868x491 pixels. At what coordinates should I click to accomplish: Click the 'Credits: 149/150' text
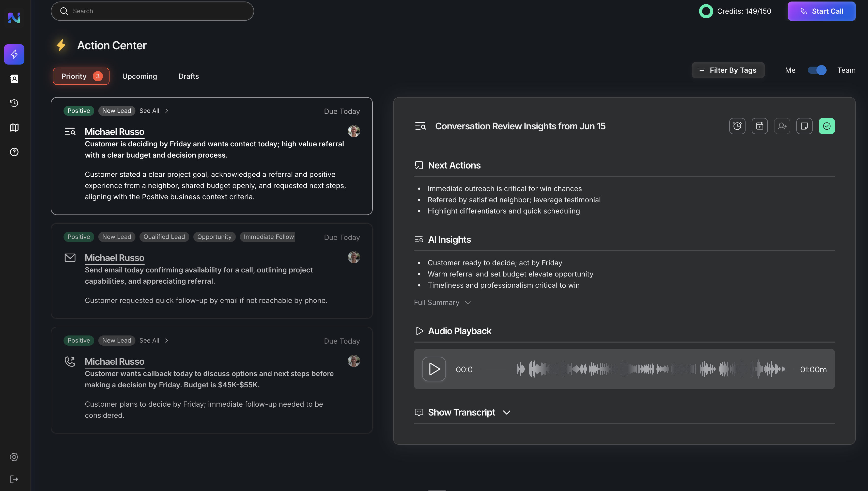coord(744,11)
